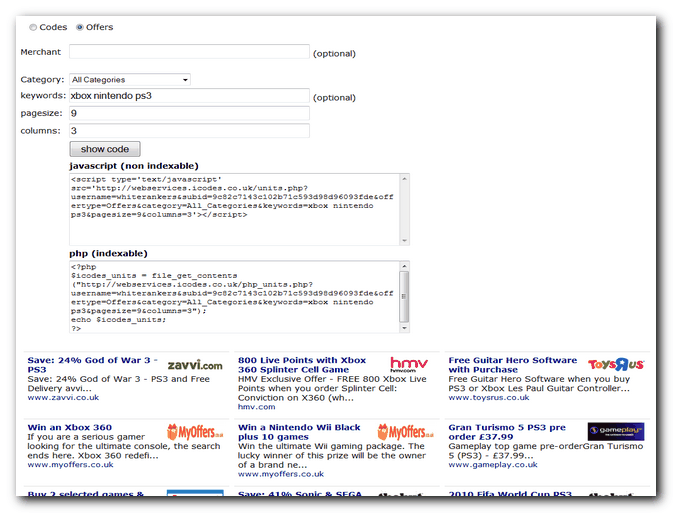
Task: Click the zavvi.com logo image
Action: point(195,366)
